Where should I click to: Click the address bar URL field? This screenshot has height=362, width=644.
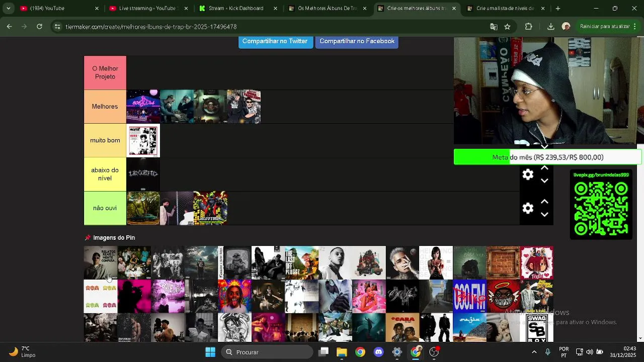tap(272, 27)
